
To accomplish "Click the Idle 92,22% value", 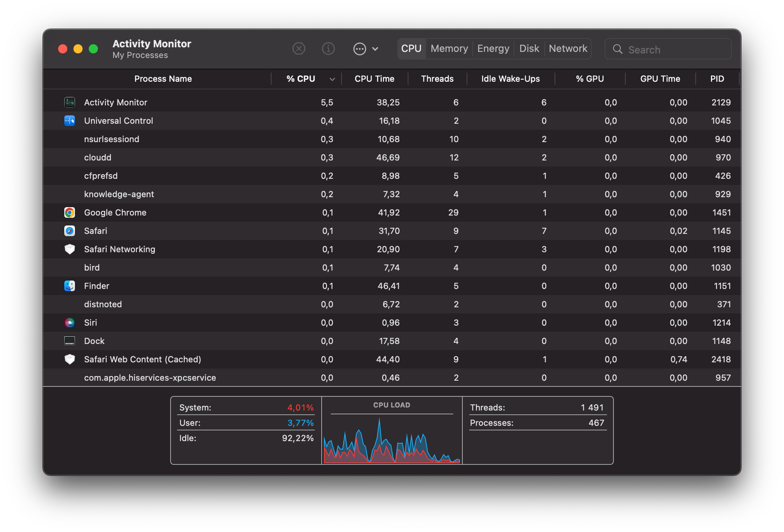I will (298, 438).
